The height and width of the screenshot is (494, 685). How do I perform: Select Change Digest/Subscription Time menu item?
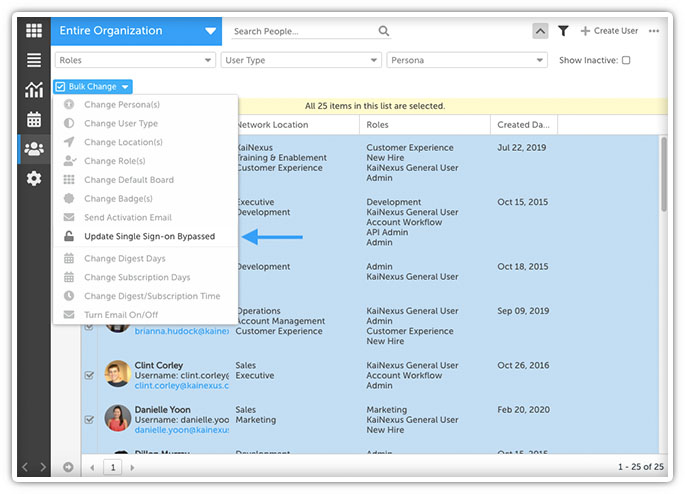point(145,296)
